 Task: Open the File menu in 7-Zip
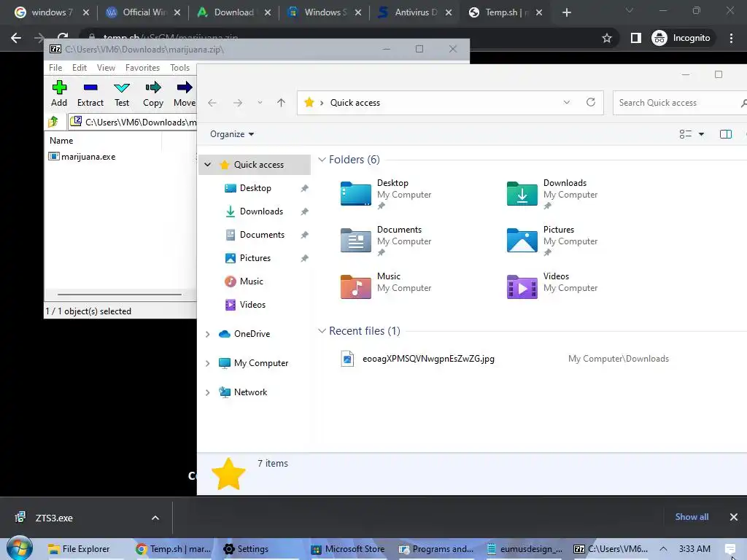55,68
